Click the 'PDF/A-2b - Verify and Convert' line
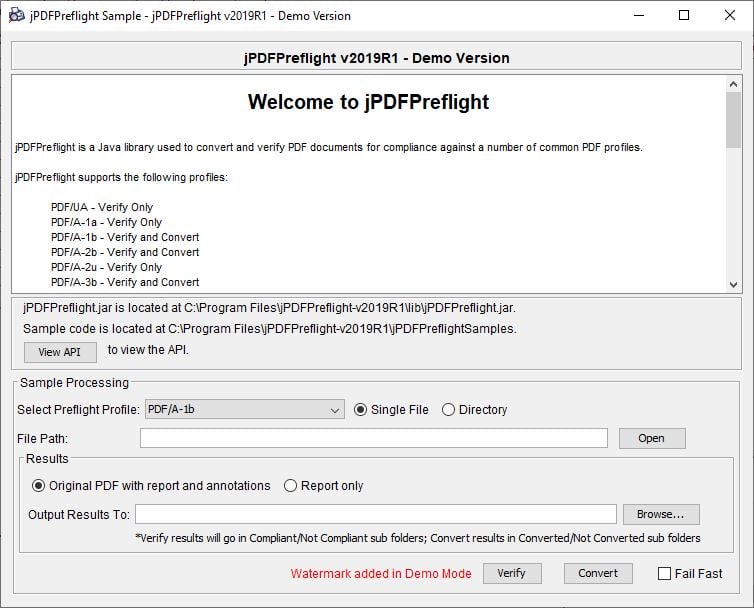754x608 pixels. 125,252
